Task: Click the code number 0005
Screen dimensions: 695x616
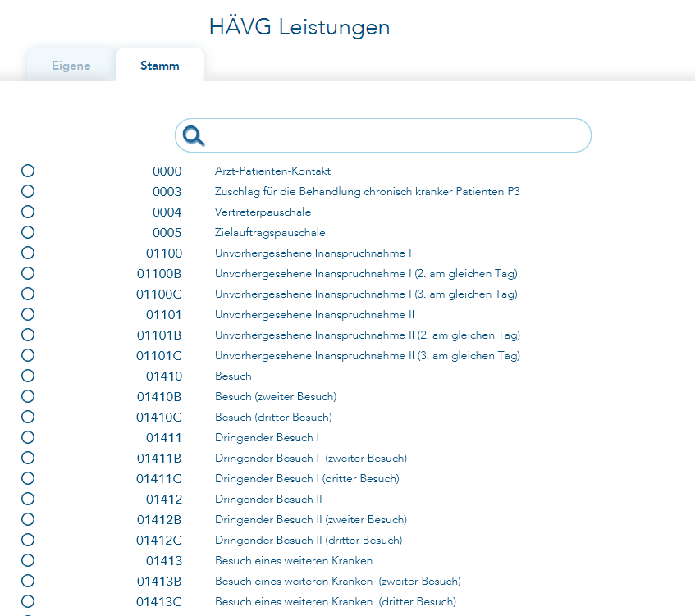Action: [167, 233]
